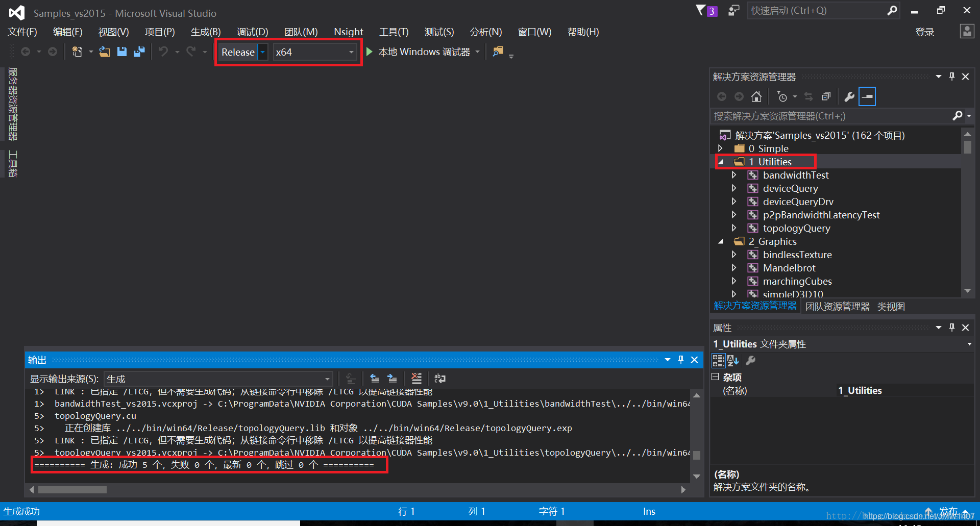
Task: Click the account avatar icon near 登录
Action: click(967, 32)
